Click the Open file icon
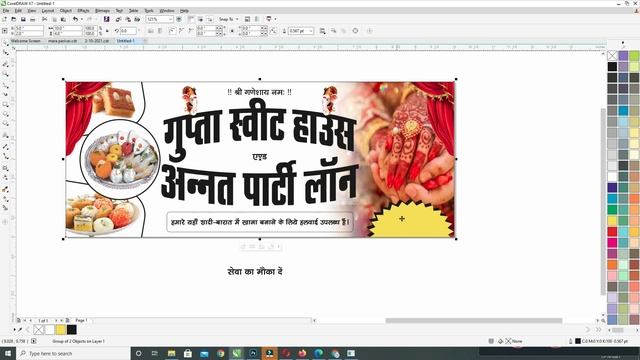640x360 pixels. point(14,19)
